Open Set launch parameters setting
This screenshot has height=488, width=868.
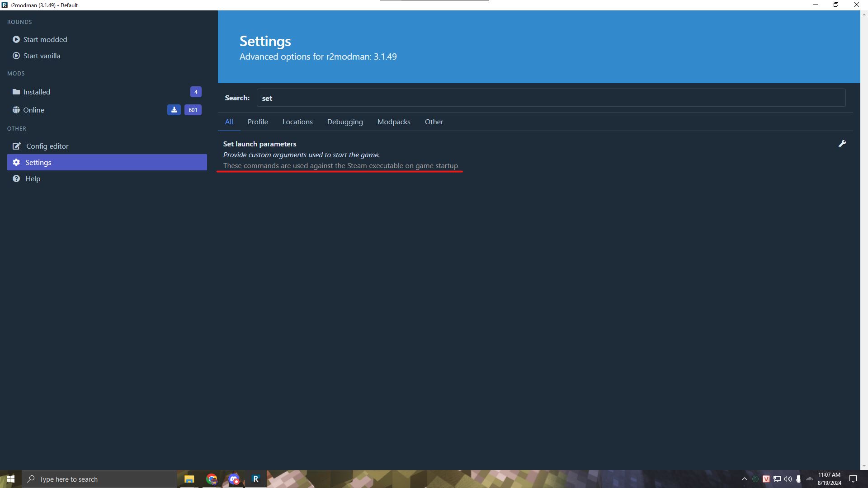click(259, 144)
